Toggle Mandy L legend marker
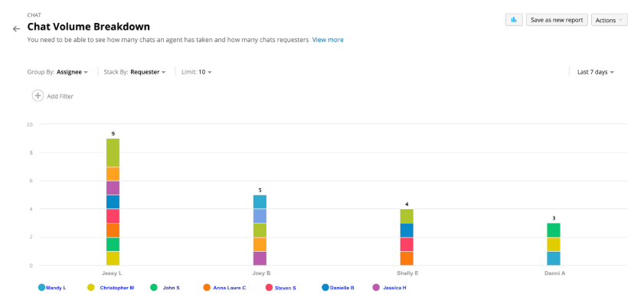The width and height of the screenshot is (644, 307). 41,287
